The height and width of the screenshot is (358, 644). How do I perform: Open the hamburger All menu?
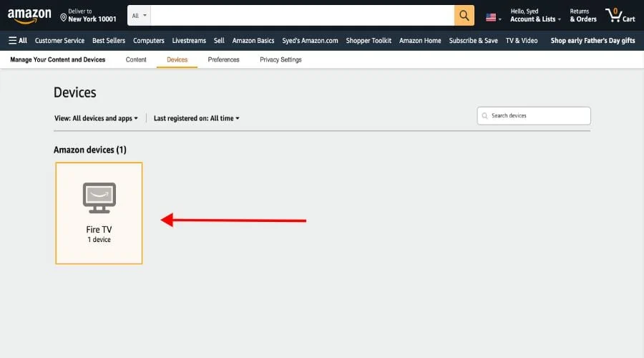pyautogui.click(x=18, y=40)
